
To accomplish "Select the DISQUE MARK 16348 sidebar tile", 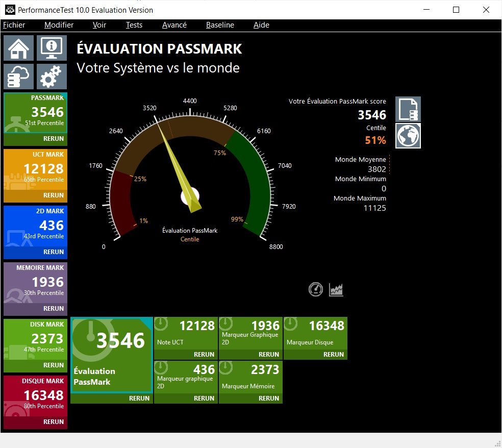I will tap(35, 396).
